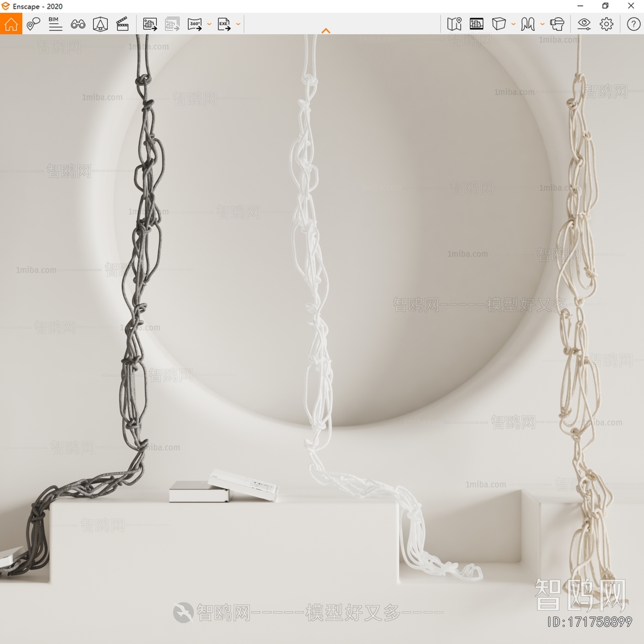Open the collaborative annotations tool
The width and height of the screenshot is (644, 644).
tap(33, 24)
